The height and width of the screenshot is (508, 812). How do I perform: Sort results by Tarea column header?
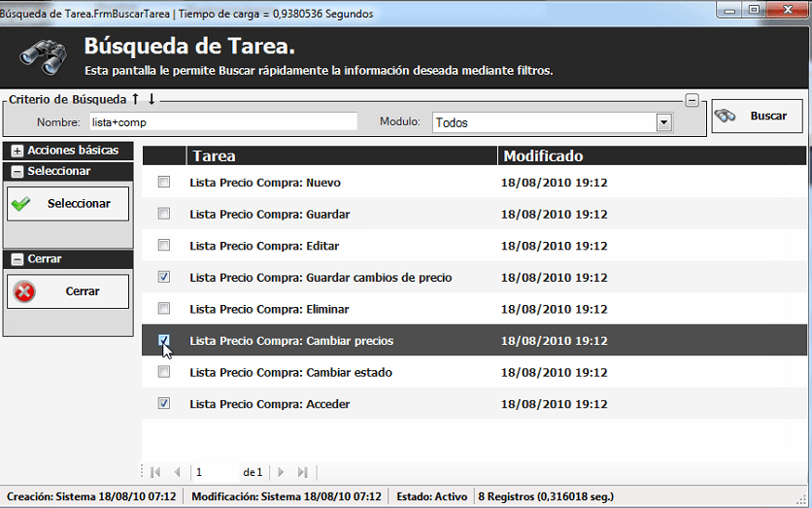pyautogui.click(x=340, y=155)
